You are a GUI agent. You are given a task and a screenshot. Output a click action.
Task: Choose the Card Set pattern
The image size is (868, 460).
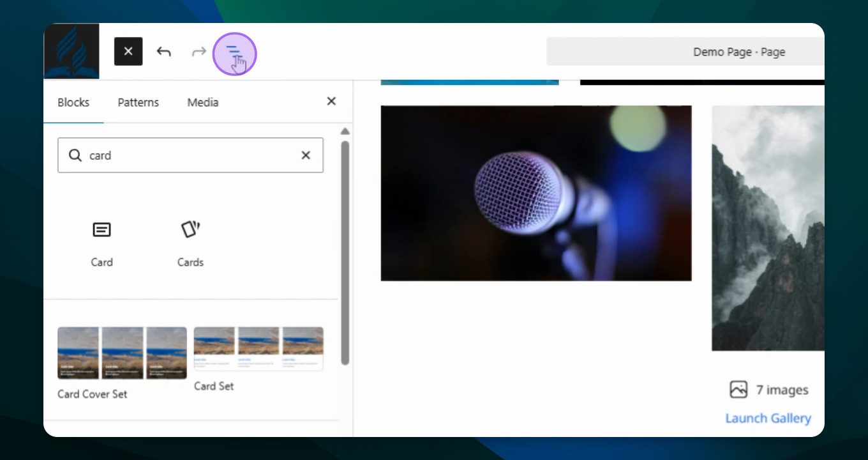click(258, 349)
